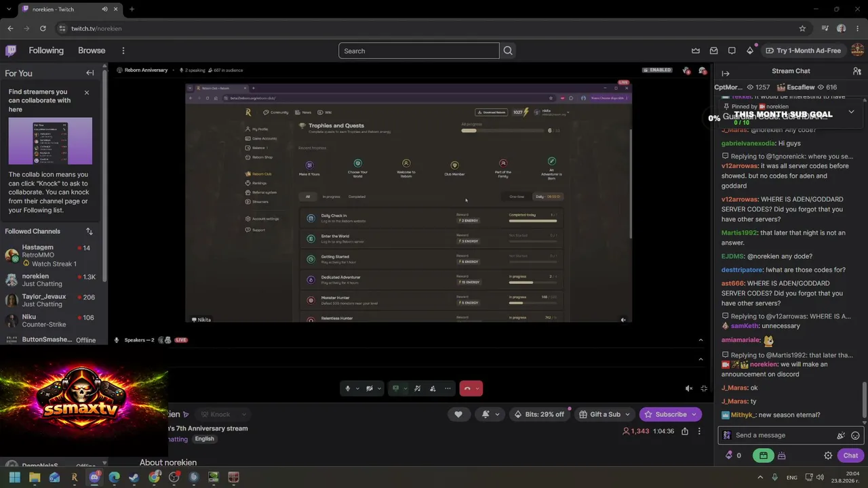Open the more options menu beside Browse
This screenshot has width=868, height=488.
point(123,51)
